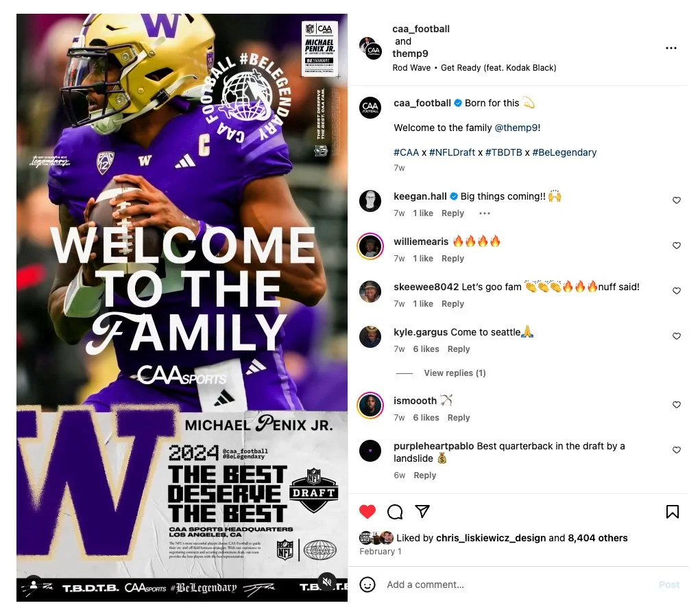This screenshot has width=700, height=612.
Task: Share post with the paper plane icon
Action: 422,511
